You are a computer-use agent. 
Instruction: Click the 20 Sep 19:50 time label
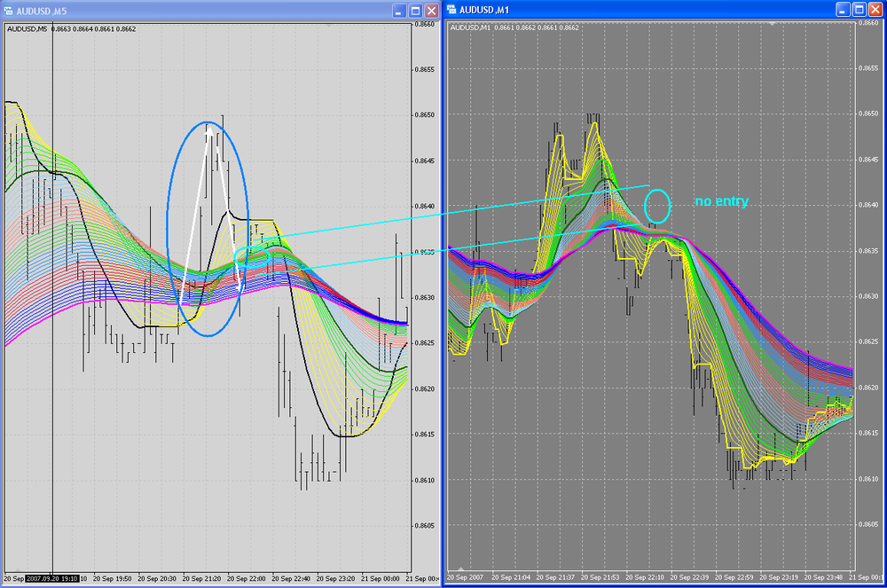(112, 579)
